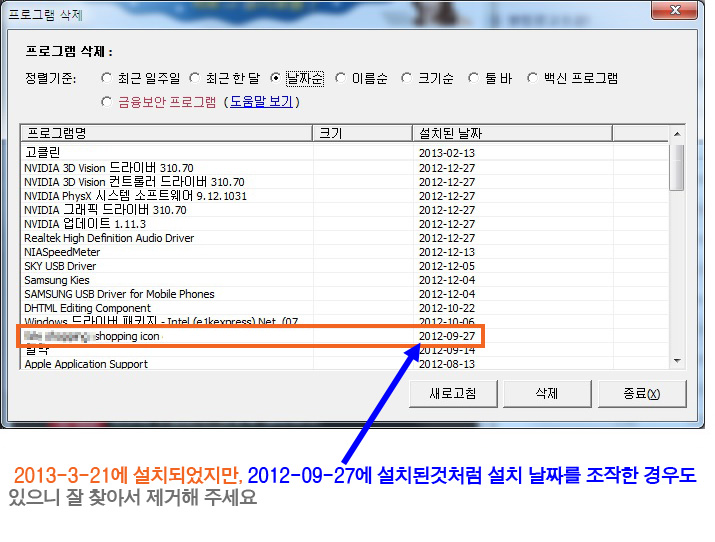The height and width of the screenshot is (542, 715).
Task: Enable the 금융보안 프로그램 radio option
Action: (x=107, y=101)
